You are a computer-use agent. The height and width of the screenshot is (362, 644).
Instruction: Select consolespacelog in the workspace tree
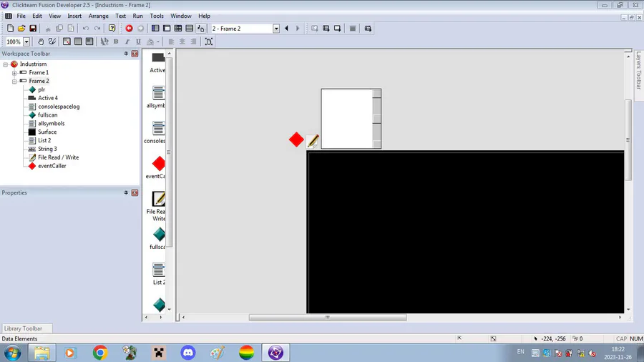point(59,107)
